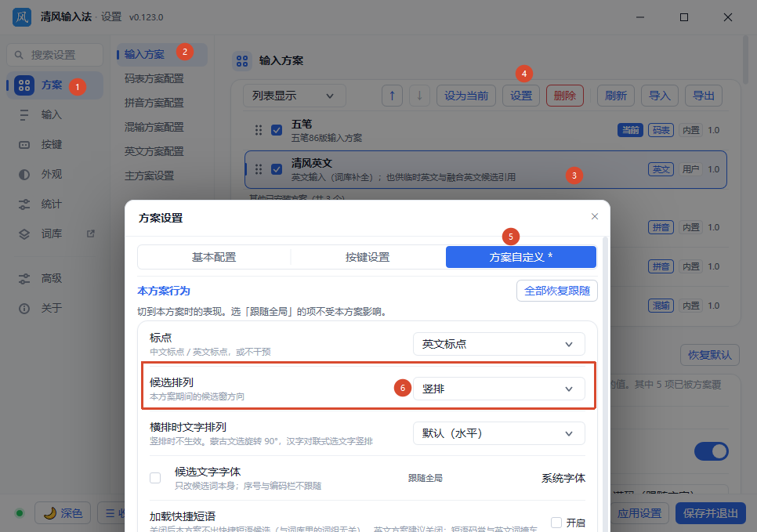This screenshot has height=532, width=757.
Task: Switch theme with the 深色 moon button
Action: pos(62,512)
